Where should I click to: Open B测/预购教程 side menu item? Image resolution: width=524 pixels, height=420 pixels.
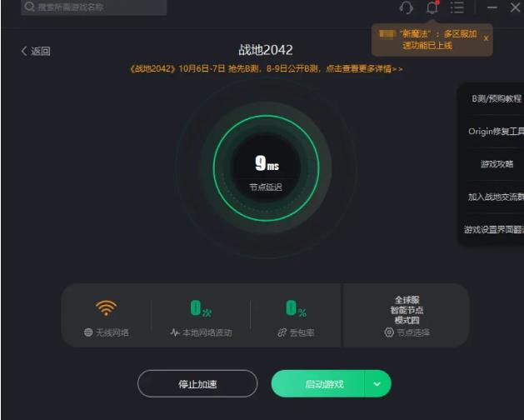pyautogui.click(x=496, y=98)
